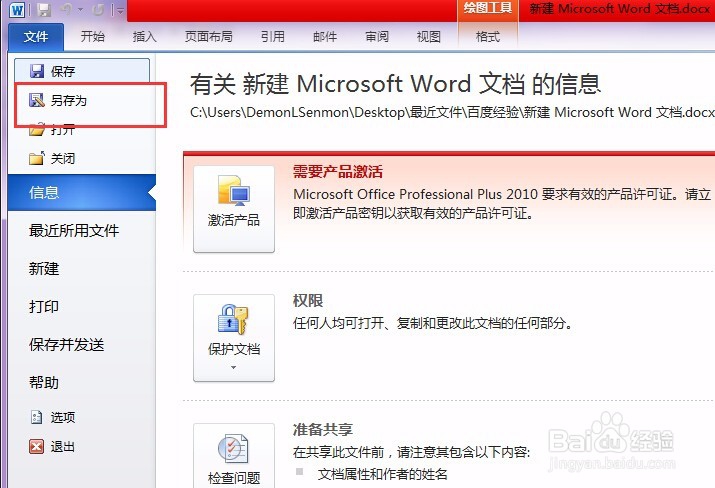Click the 关闭 folder icon
Screen dimensions: 715x488
point(37,158)
